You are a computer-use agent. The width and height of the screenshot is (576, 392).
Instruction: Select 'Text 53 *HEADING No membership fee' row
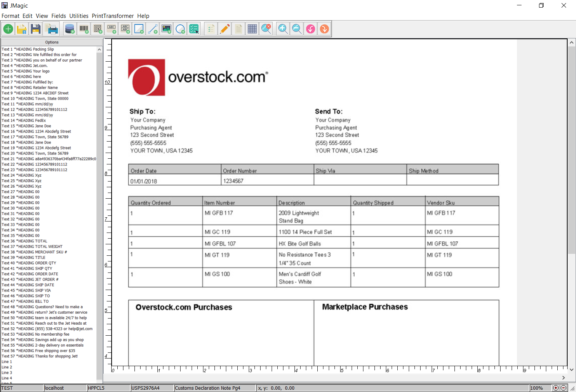pyautogui.click(x=49, y=334)
